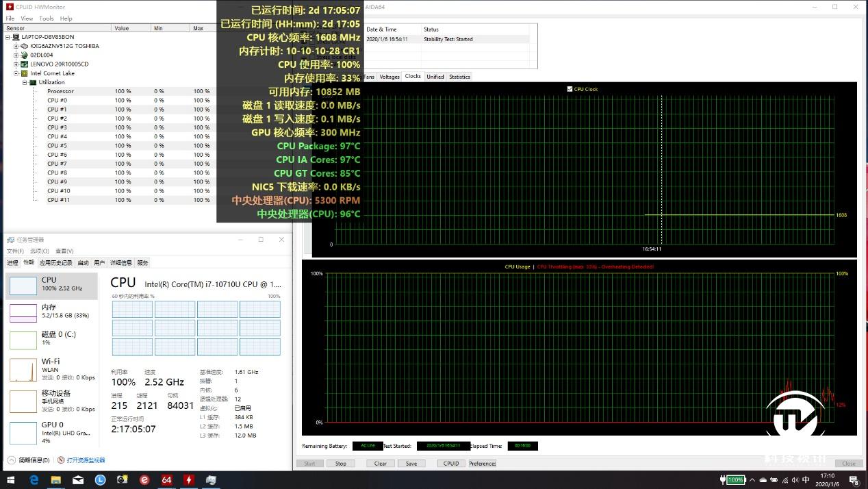
Task: Expand the Intel Comet Lake node
Action: tap(15, 73)
